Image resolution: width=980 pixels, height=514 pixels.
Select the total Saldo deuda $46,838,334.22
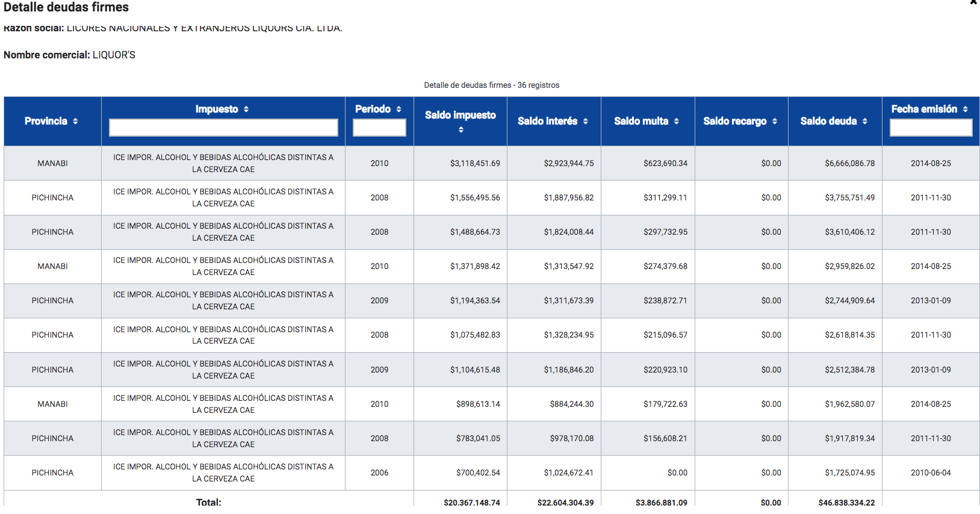point(846,503)
